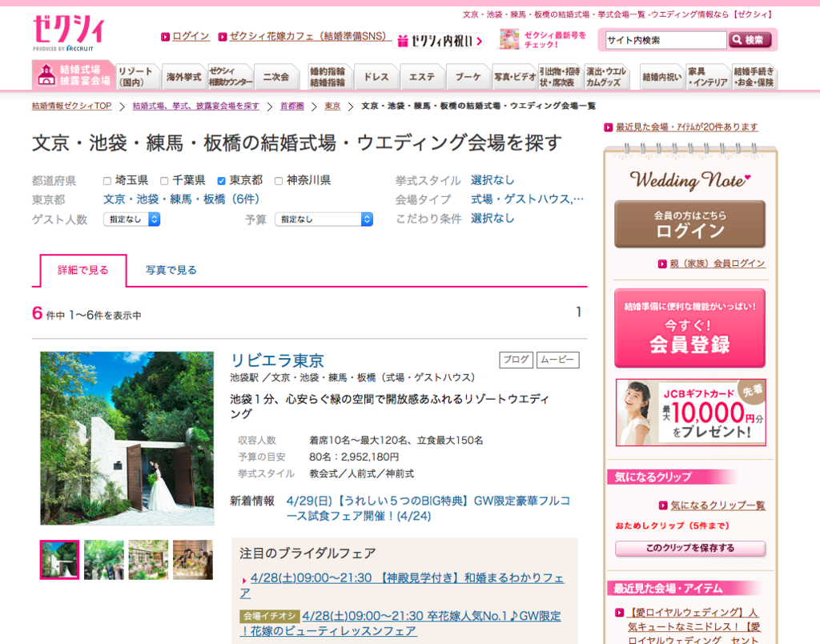Open the エステ navigation tab
This screenshot has width=820, height=644.
[421, 76]
